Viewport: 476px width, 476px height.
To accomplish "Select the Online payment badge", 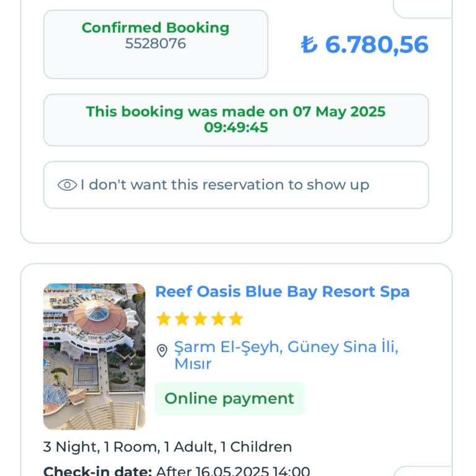I will pos(229,399).
